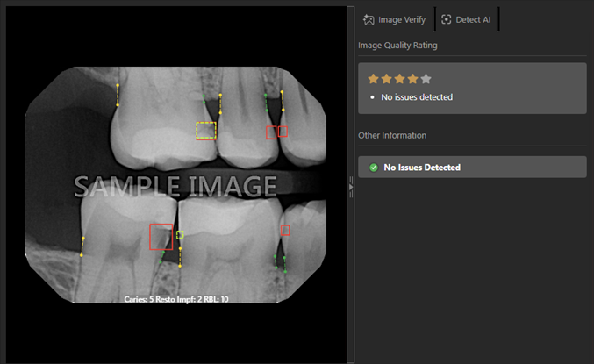Open the Image Verify tab
Viewport: 594px width, 364px height.
coord(394,19)
